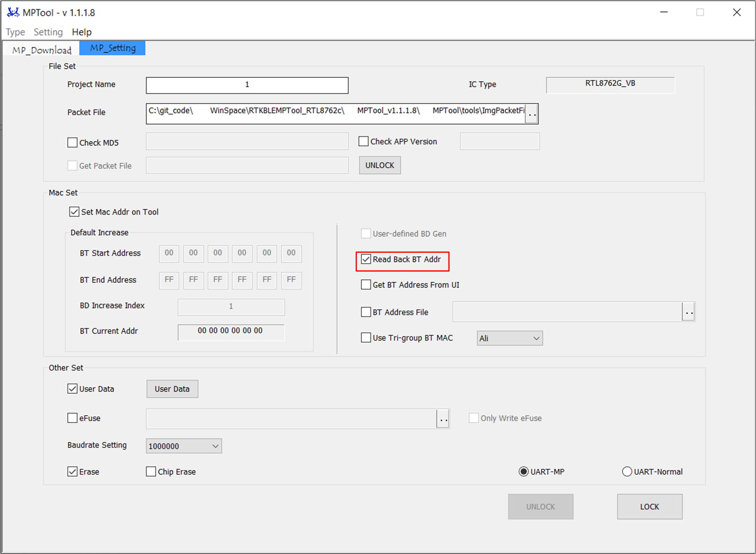Tick the Check APP Version checkbox
The width and height of the screenshot is (756, 554).
(364, 142)
